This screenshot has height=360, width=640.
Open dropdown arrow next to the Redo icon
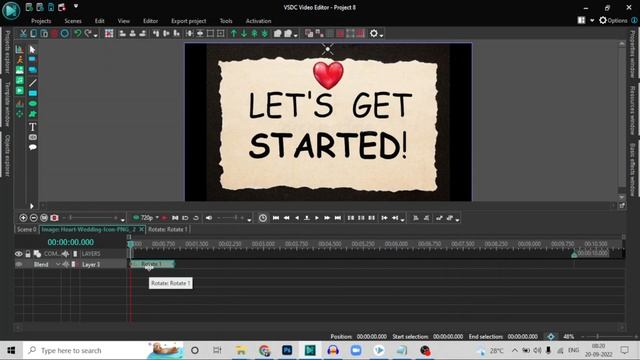click(x=95, y=35)
